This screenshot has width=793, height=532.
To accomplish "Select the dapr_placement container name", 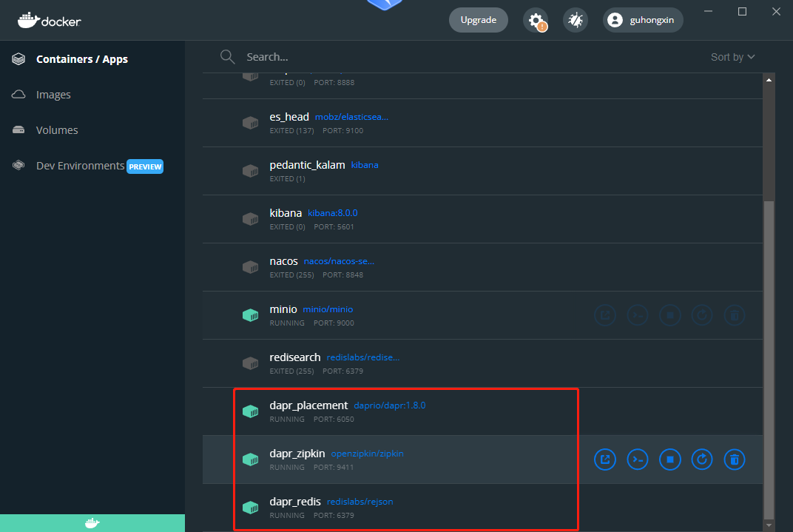I will [308, 405].
